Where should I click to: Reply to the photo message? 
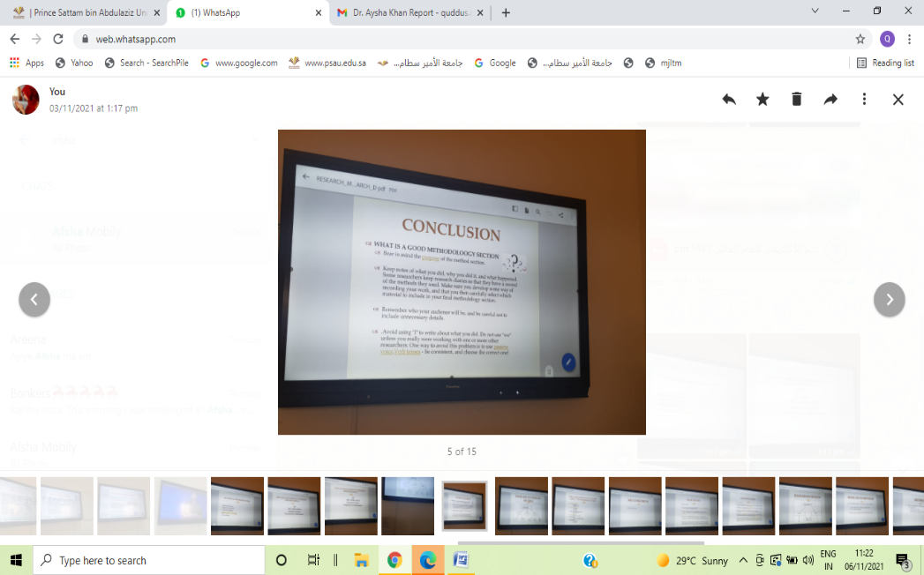point(729,100)
